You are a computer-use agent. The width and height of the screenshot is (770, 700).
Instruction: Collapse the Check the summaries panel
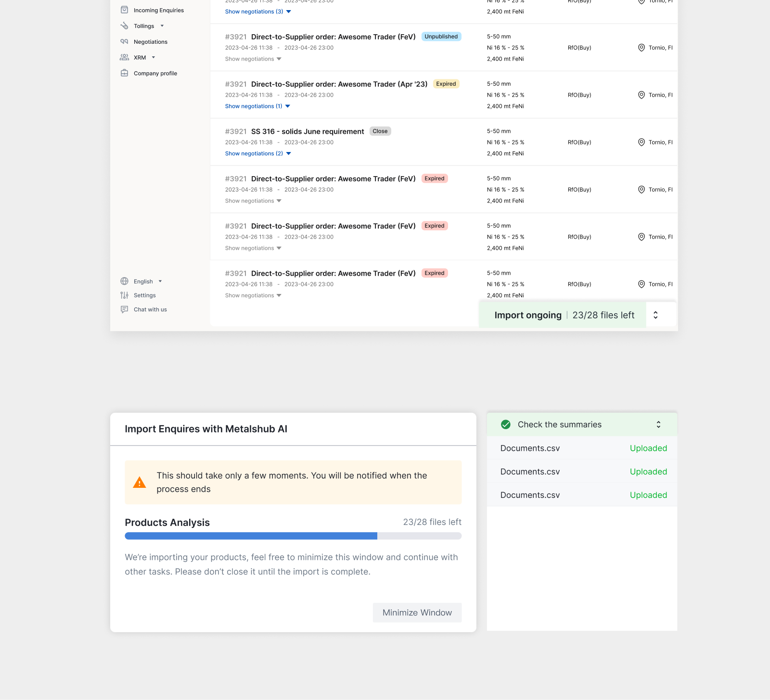point(658,424)
